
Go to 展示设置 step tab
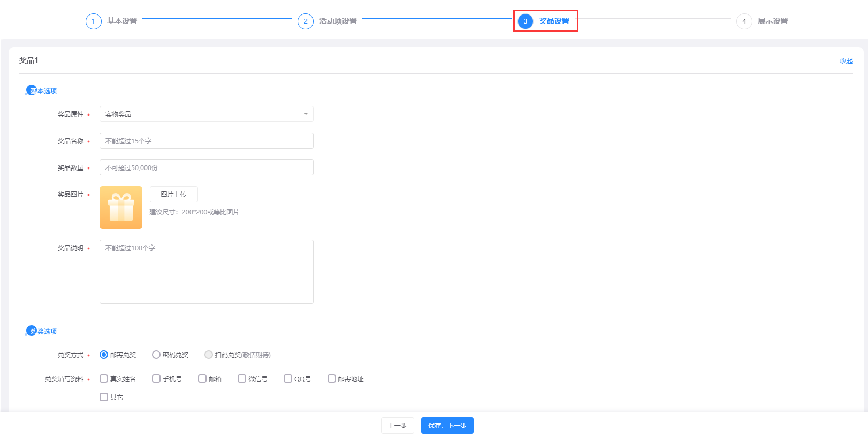772,21
